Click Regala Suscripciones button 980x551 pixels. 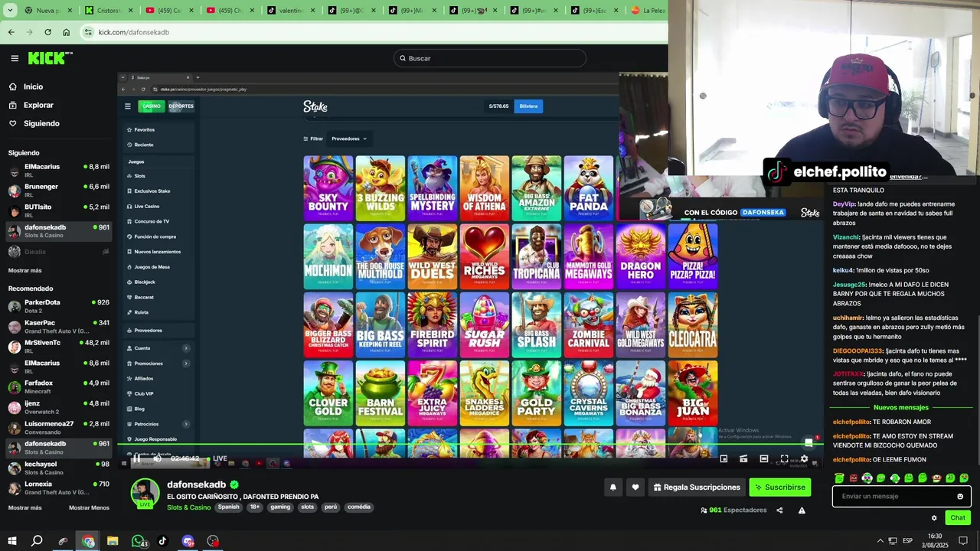(697, 487)
